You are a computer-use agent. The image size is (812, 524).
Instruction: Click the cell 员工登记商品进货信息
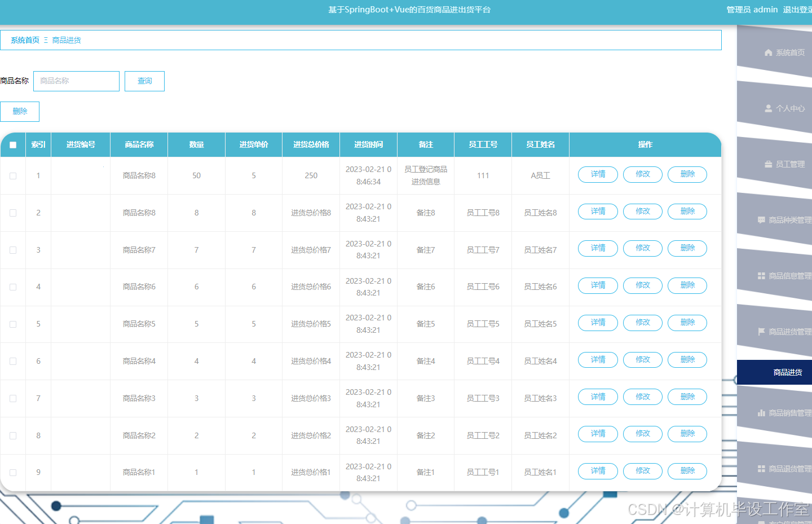[426, 175]
